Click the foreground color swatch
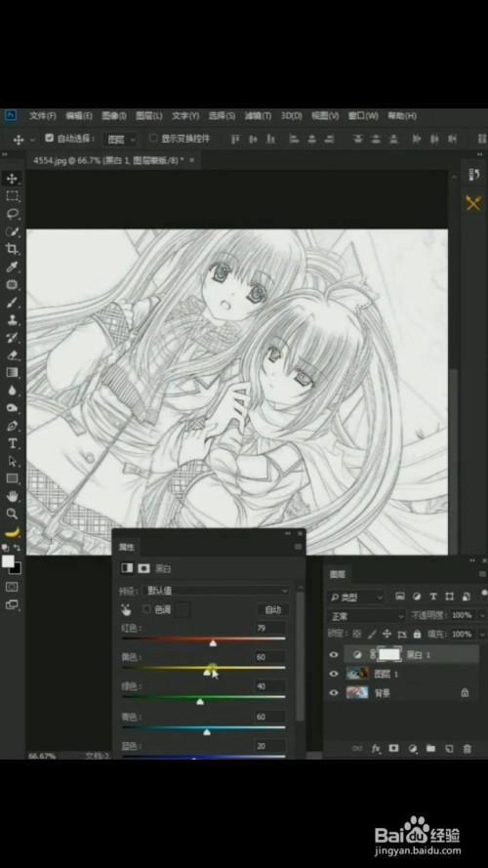 click(x=9, y=561)
